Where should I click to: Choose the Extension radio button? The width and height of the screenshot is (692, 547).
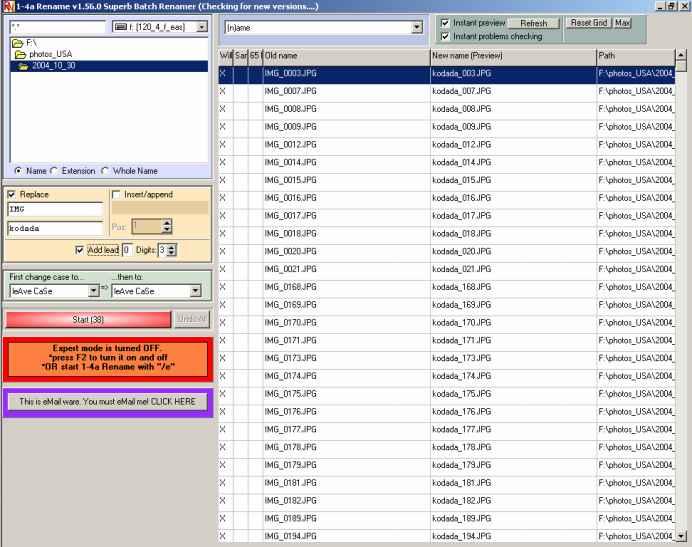[x=54, y=170]
